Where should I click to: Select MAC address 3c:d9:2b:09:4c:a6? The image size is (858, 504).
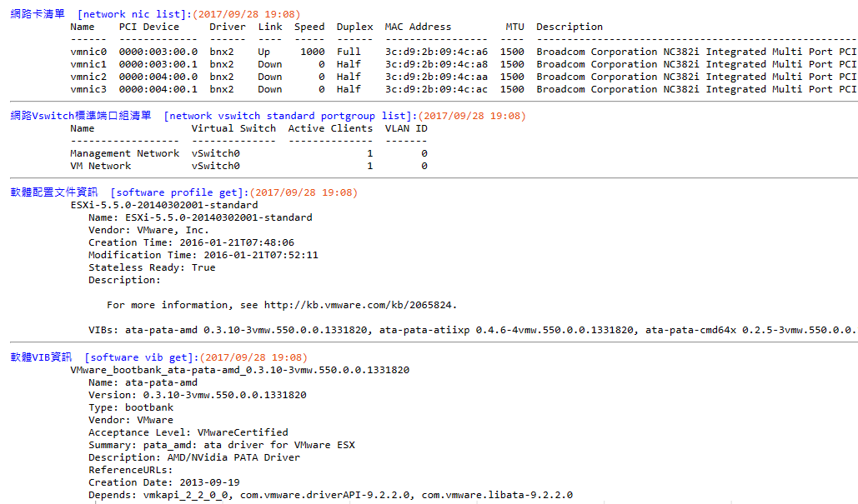(436, 52)
